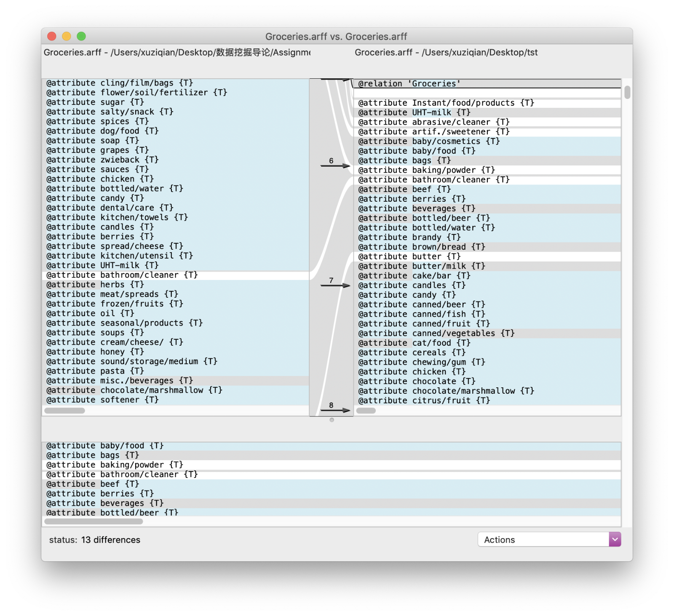
Task: Click the pane splitter dot handle
Action: pos(332,420)
